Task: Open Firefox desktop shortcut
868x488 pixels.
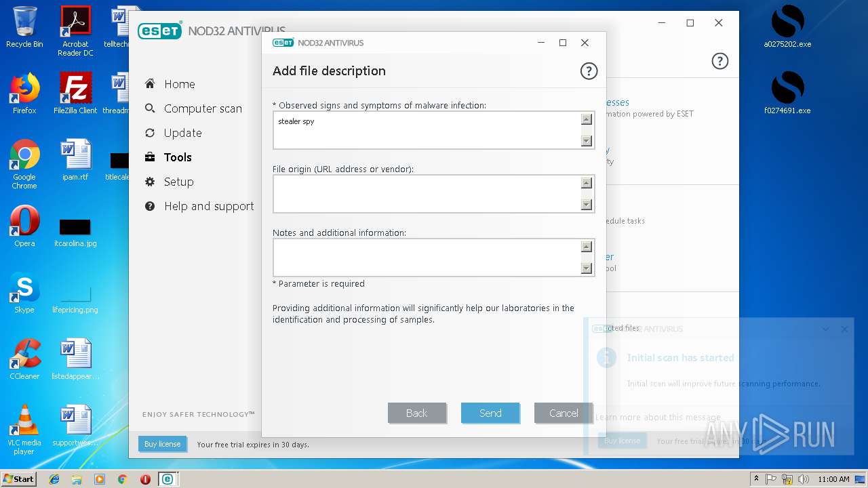Action: coord(24,93)
